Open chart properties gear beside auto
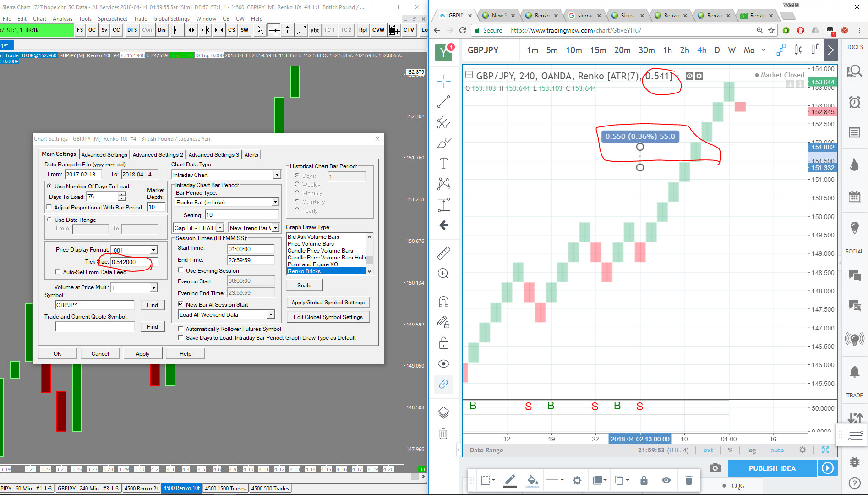The image size is (868, 495). pyautogui.click(x=802, y=450)
